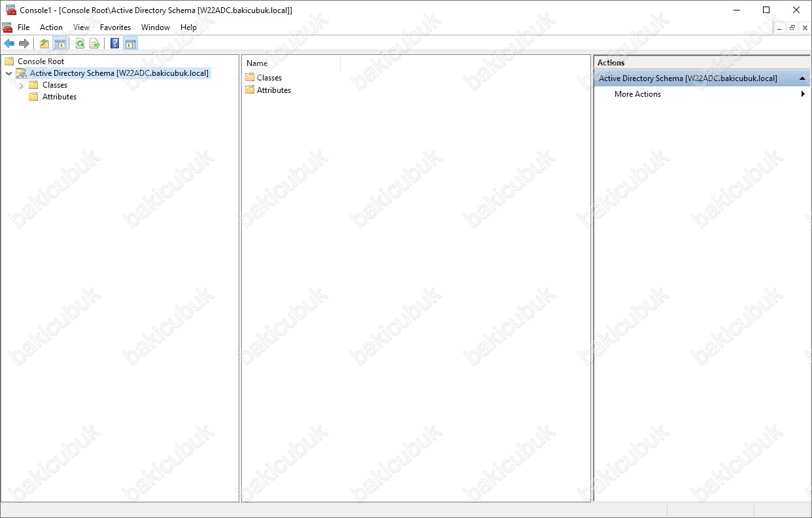
Task: Close the inner MDI child window
Action: click(804, 27)
